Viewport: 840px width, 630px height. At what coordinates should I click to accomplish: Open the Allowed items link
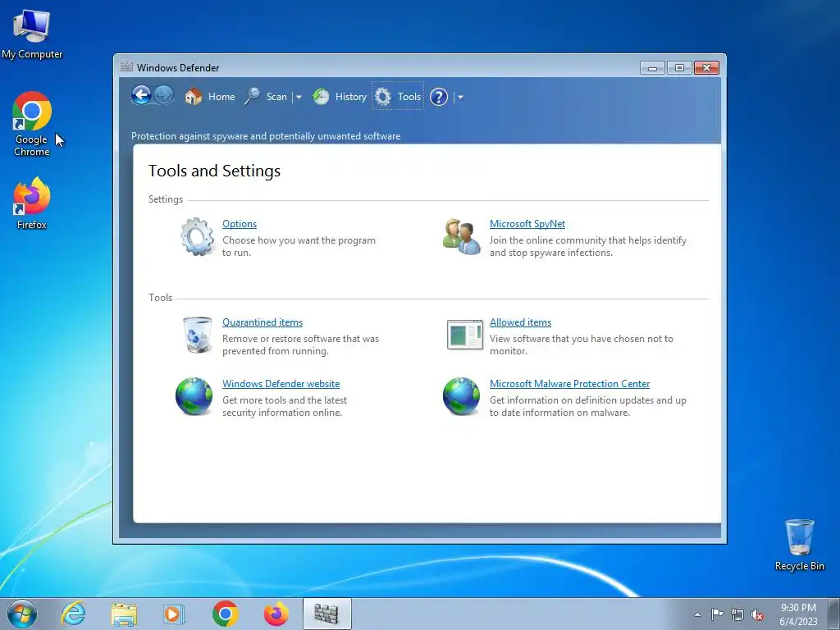520,322
